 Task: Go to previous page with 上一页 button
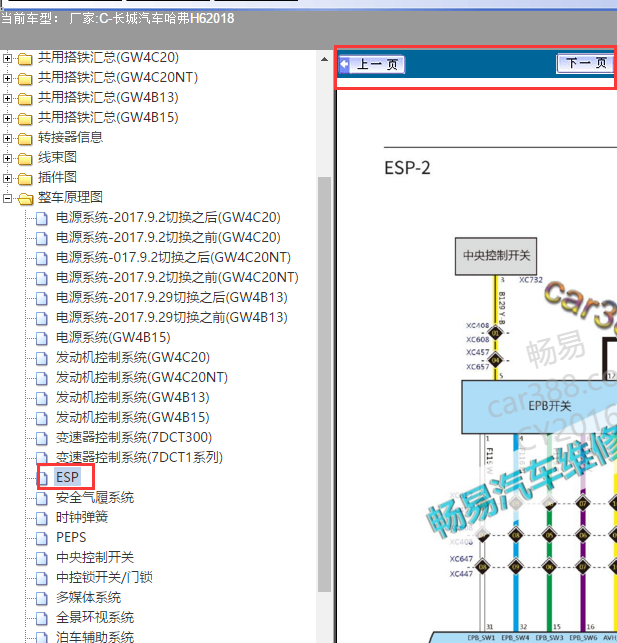[372, 64]
